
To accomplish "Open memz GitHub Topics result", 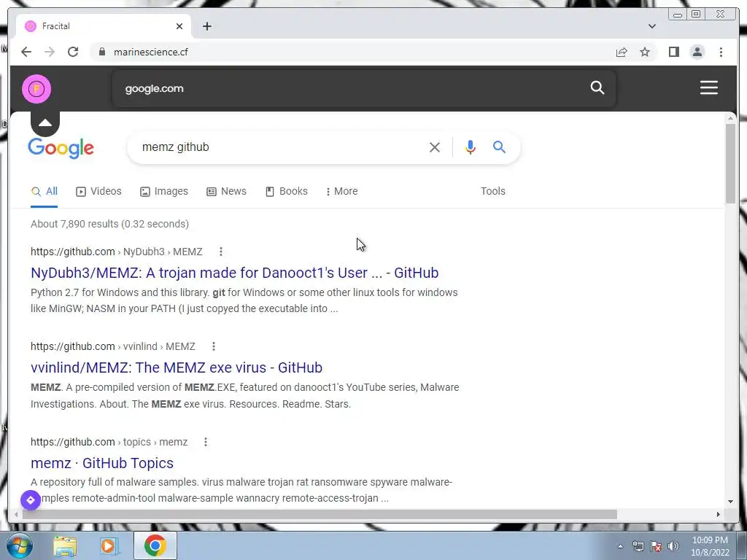I will pyautogui.click(x=102, y=463).
